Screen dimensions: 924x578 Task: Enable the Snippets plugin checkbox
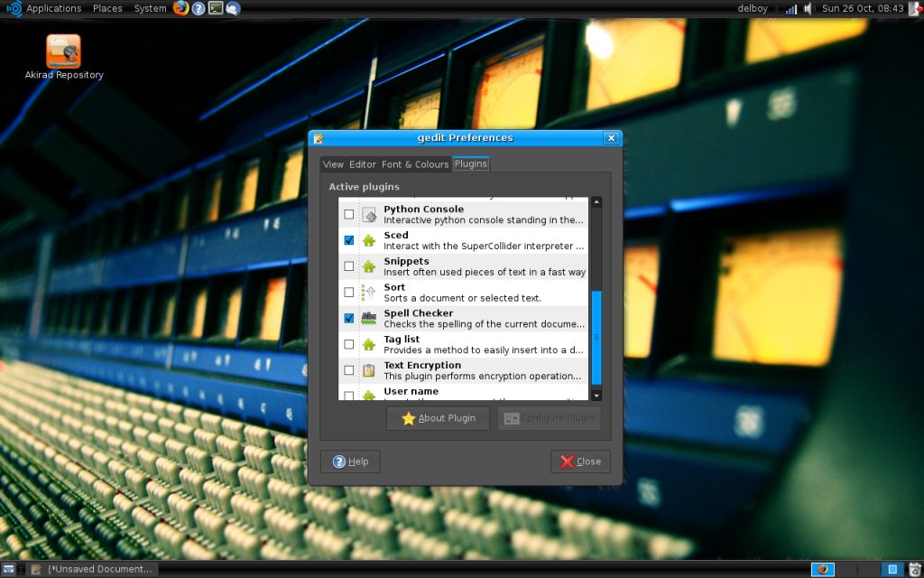coord(349,266)
